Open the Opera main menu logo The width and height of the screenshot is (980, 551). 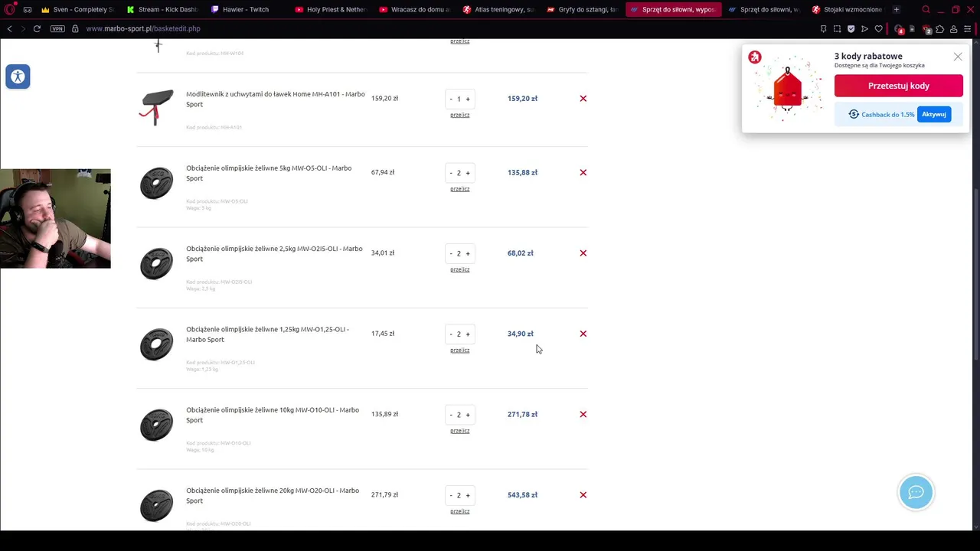click(x=10, y=10)
